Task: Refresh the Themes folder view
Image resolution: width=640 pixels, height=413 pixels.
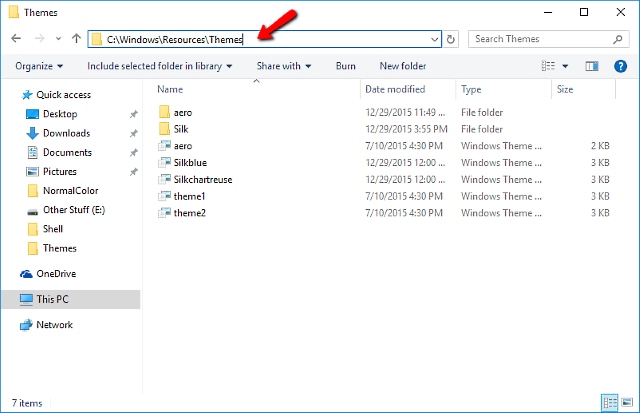Action: tap(451, 39)
